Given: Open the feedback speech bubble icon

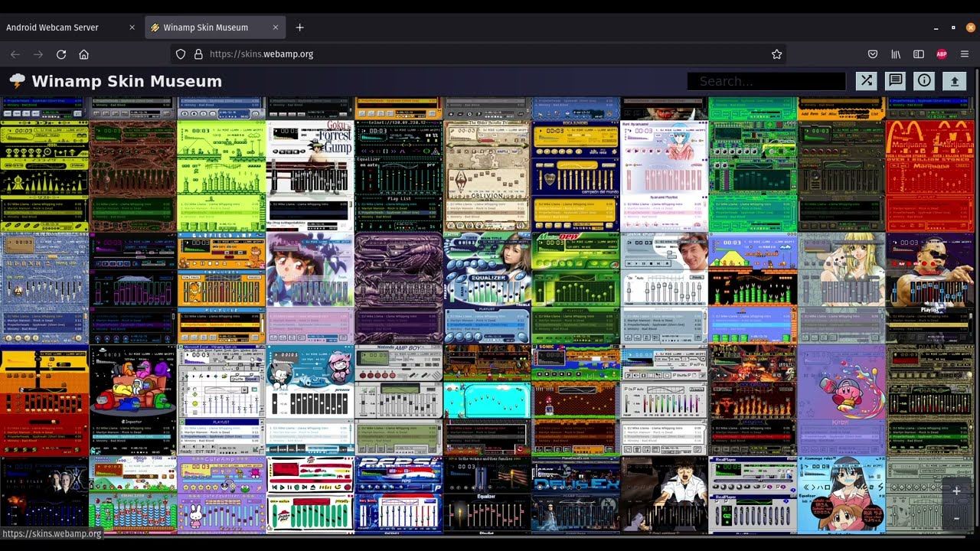Looking at the screenshot, I should click(x=895, y=81).
